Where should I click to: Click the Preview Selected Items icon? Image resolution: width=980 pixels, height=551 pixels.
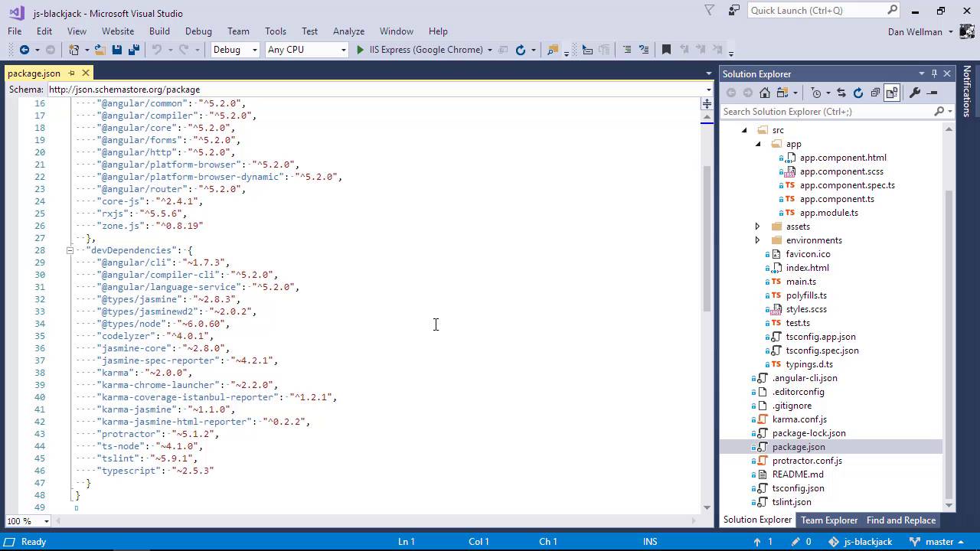point(932,93)
